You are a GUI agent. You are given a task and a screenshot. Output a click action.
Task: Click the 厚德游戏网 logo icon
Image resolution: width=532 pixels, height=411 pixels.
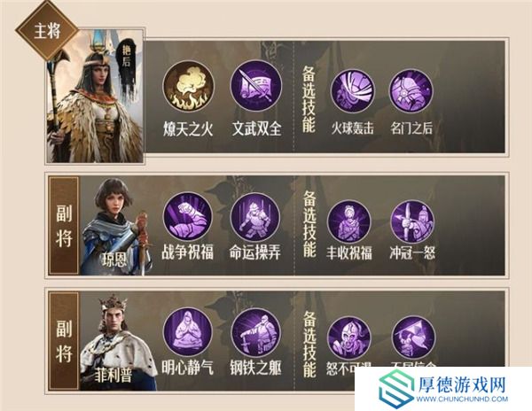click(396, 389)
